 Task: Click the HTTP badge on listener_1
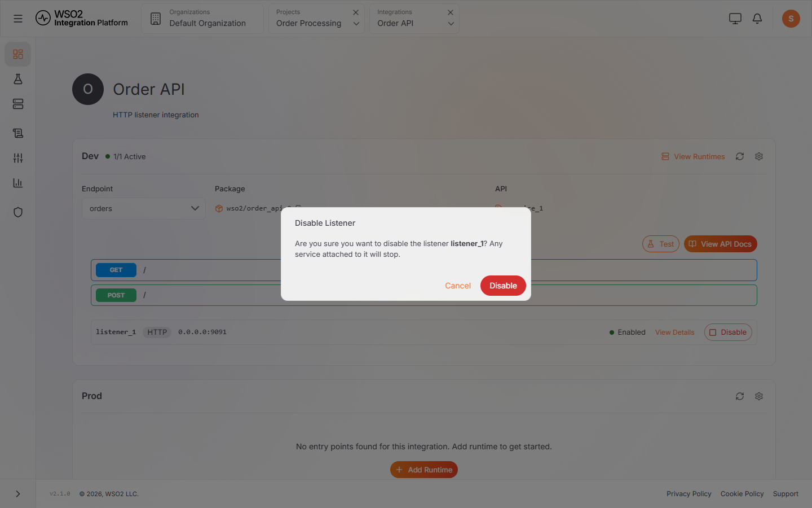(x=157, y=332)
